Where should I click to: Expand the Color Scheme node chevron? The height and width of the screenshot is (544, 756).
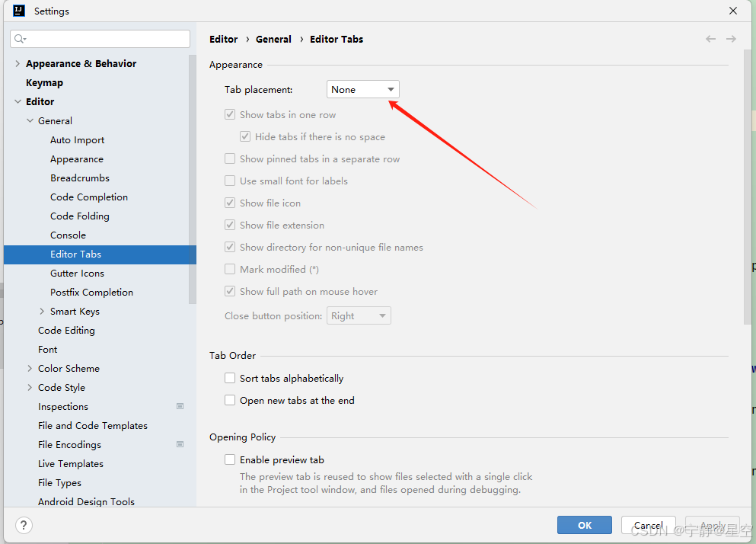point(30,368)
